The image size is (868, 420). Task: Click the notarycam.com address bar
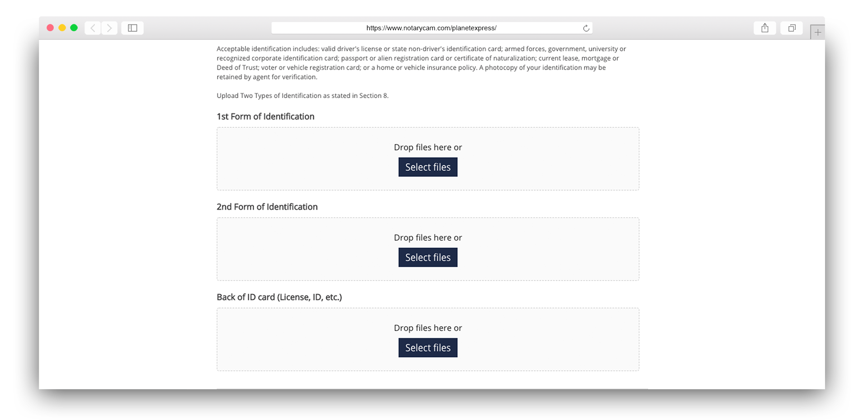pos(431,28)
